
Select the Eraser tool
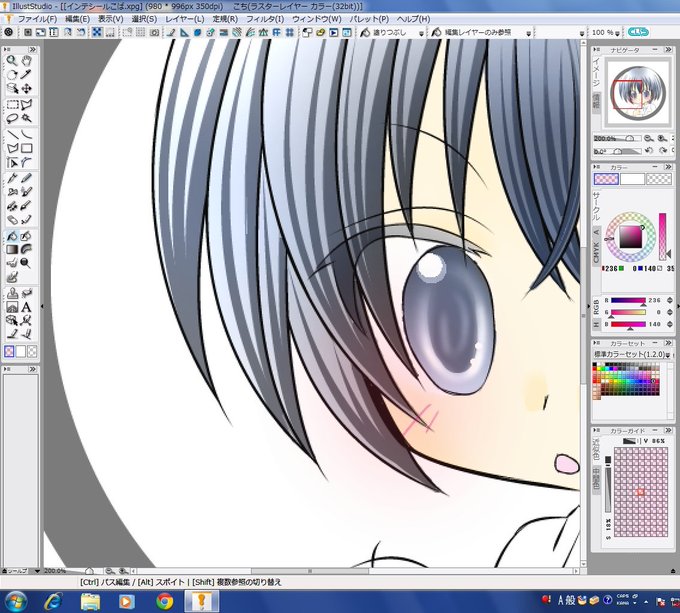12,220
